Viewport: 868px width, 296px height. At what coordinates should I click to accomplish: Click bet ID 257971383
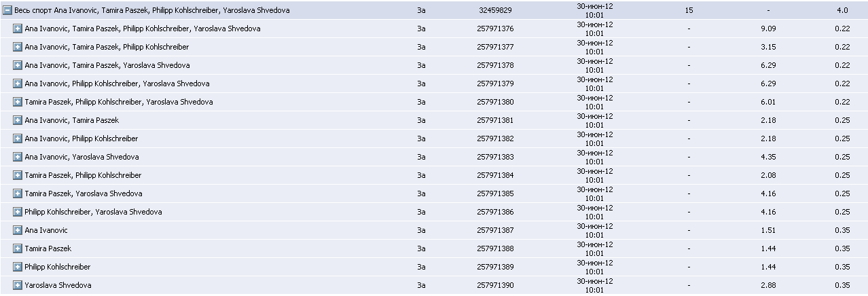click(x=495, y=158)
